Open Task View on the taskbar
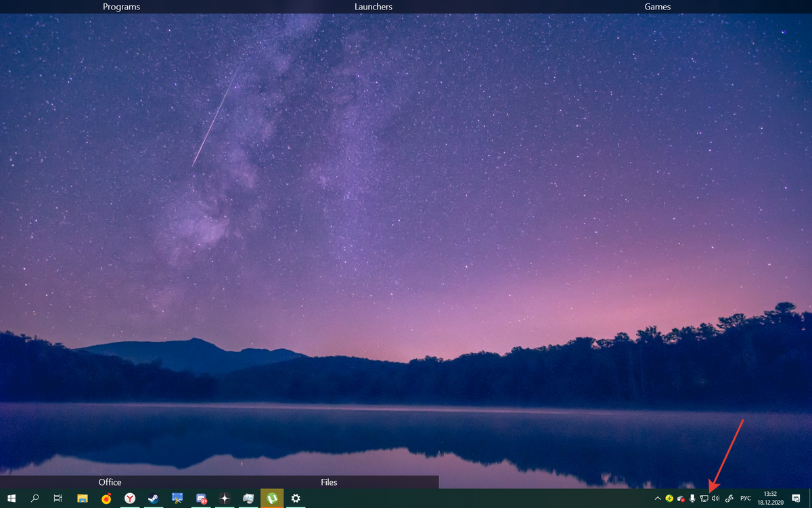812x508 pixels. tap(58, 499)
